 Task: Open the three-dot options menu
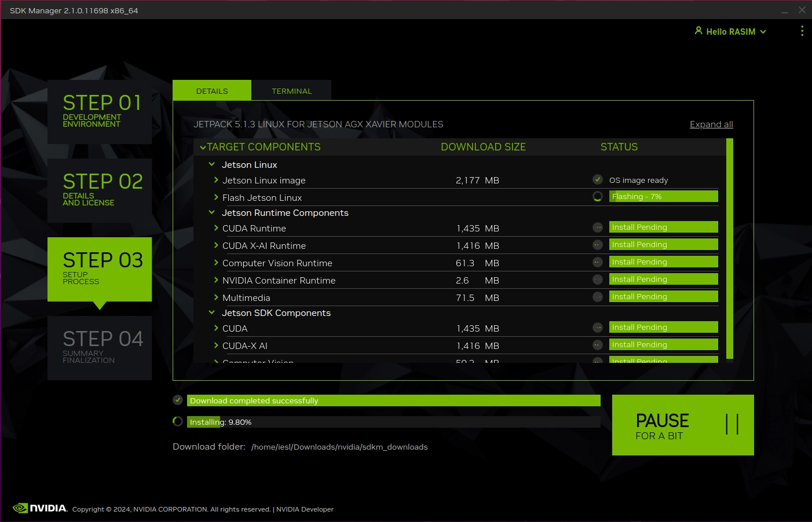pos(802,31)
